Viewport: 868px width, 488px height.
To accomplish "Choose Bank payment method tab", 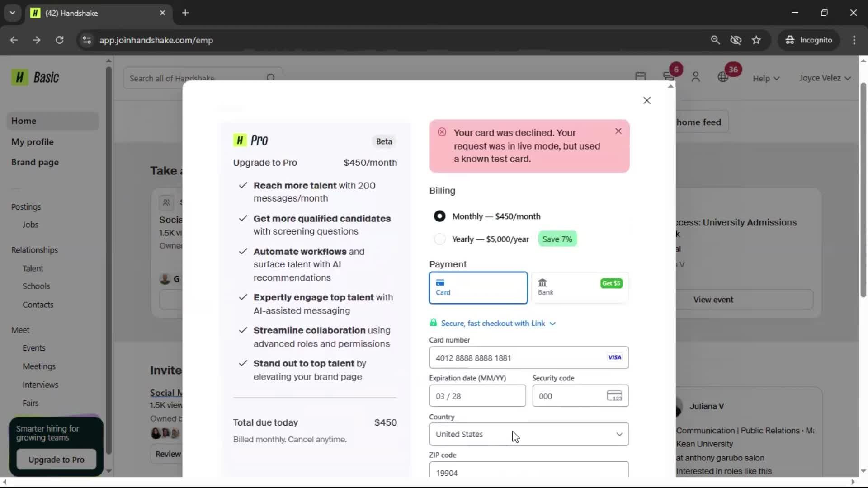I will [580, 288].
